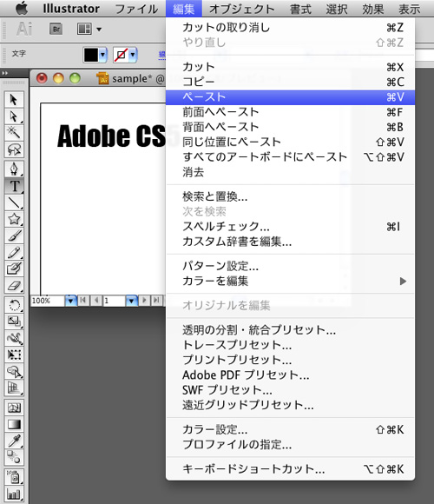Image resolution: width=434 pixels, height=504 pixels.
Task: Select the Free Transform tool
Action: click(x=14, y=355)
